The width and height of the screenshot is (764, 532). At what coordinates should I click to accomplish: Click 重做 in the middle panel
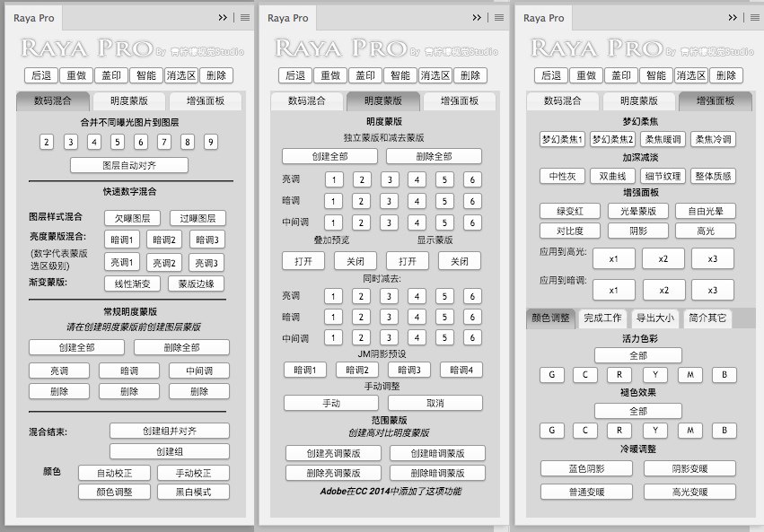(330, 75)
